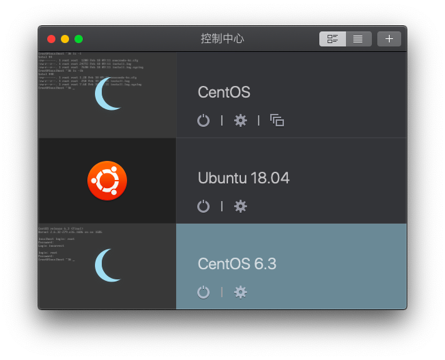Click the CentOS window mode icon
The image size is (445, 360).
[x=277, y=120]
